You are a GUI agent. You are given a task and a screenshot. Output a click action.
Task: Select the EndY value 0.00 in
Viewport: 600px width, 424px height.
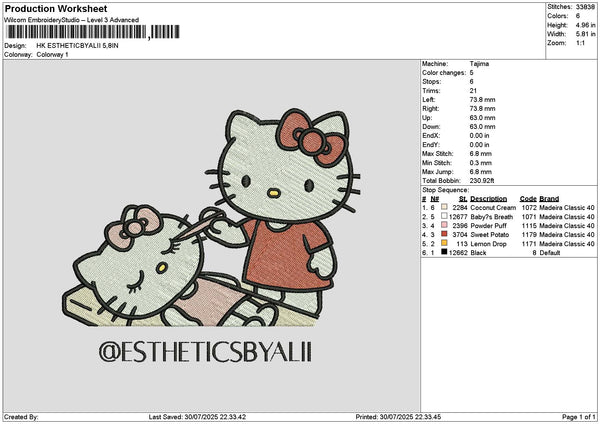tap(479, 145)
